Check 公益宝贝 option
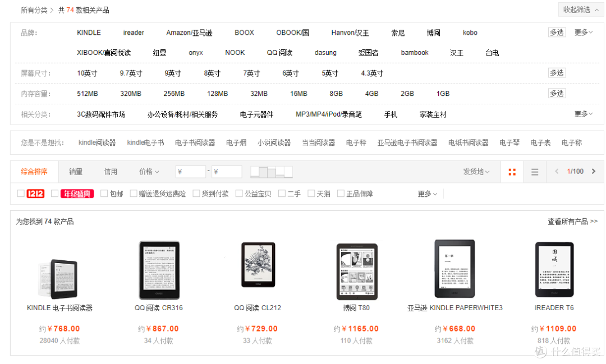Viewport: 606px width, 364px height. [239, 193]
